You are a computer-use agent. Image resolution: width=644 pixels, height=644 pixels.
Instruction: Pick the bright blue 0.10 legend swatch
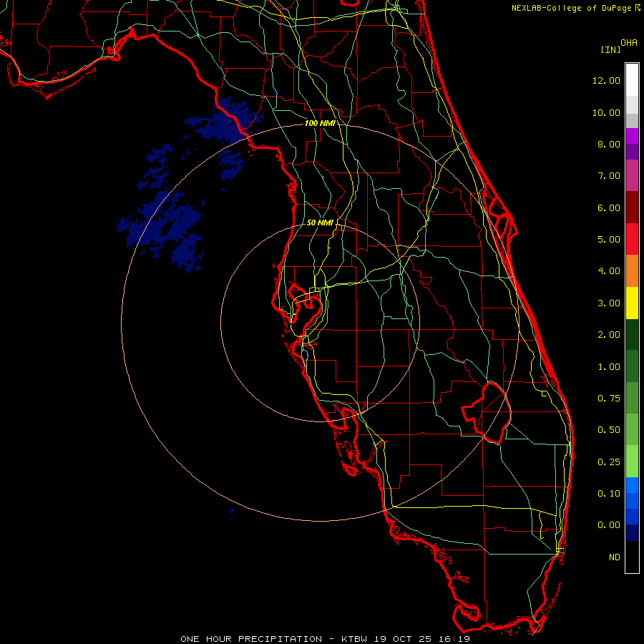coord(632,485)
